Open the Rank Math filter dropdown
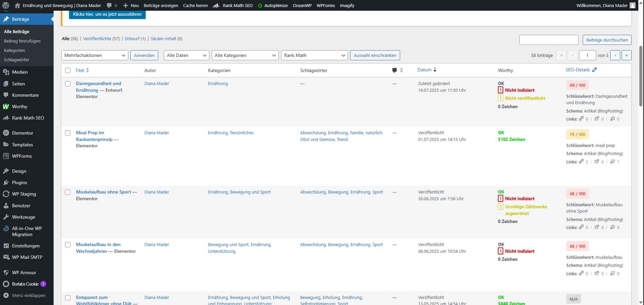 tap(314, 55)
